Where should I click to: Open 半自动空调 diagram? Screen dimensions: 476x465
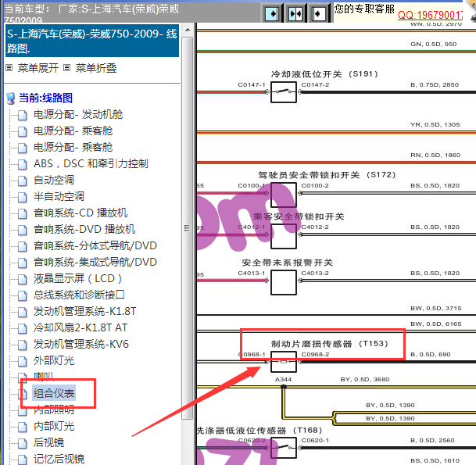click(x=59, y=196)
